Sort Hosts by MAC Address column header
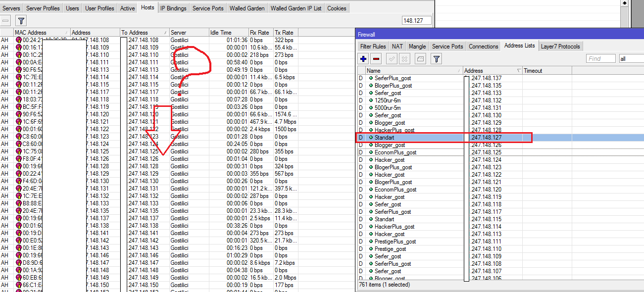 [42, 33]
